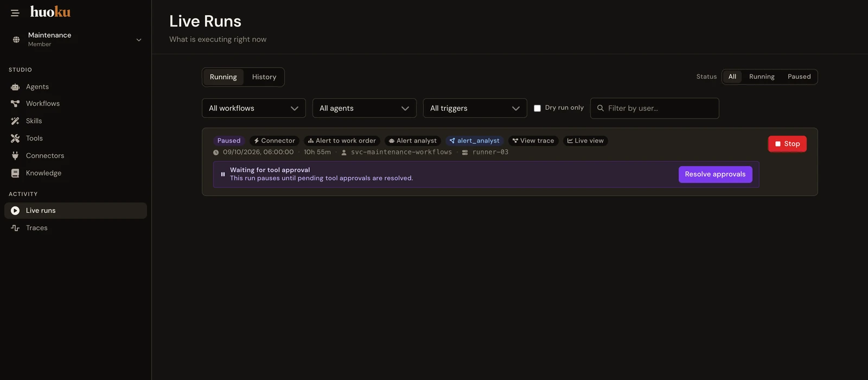The image size is (868, 380).
Task: Click the user icon beside svc-maintenance-workflows
Action: pos(344,153)
